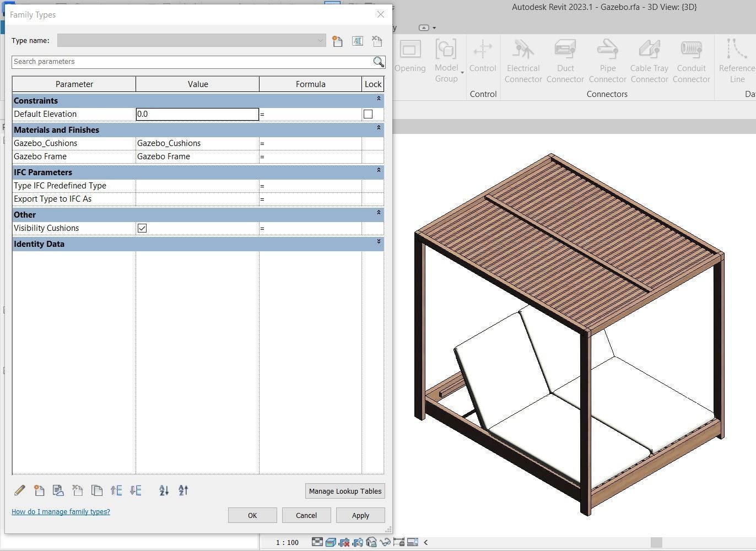This screenshot has width=756, height=551.
Task: Collapse the Other group
Action: [x=379, y=213]
